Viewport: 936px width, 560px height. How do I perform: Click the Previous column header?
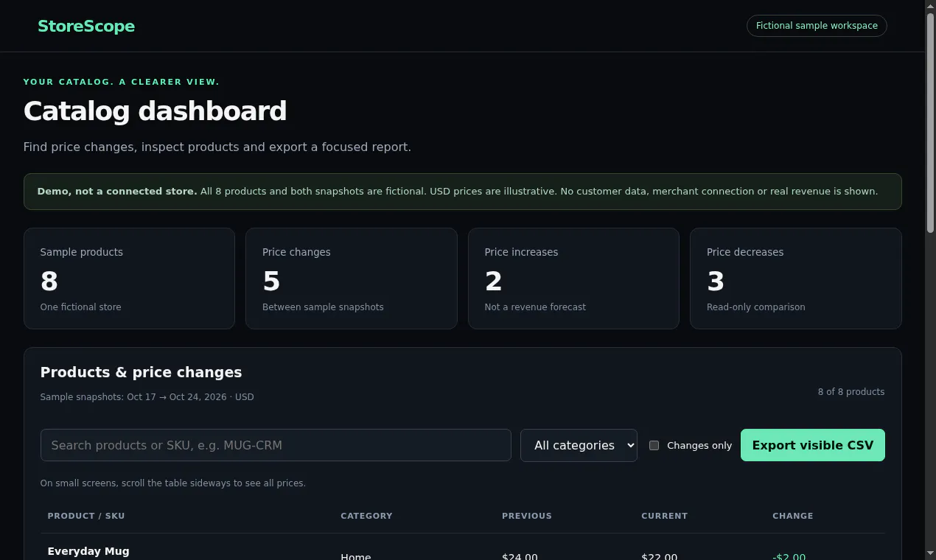[x=527, y=516]
